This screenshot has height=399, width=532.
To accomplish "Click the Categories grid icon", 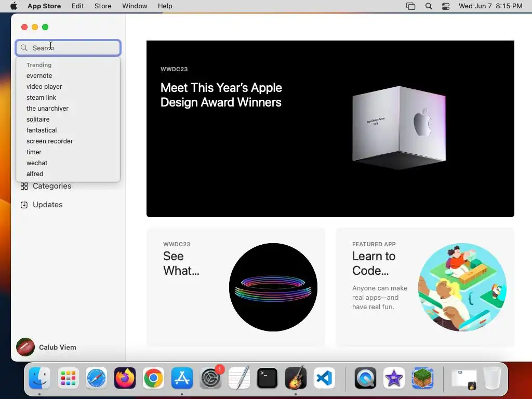I will tap(24, 187).
